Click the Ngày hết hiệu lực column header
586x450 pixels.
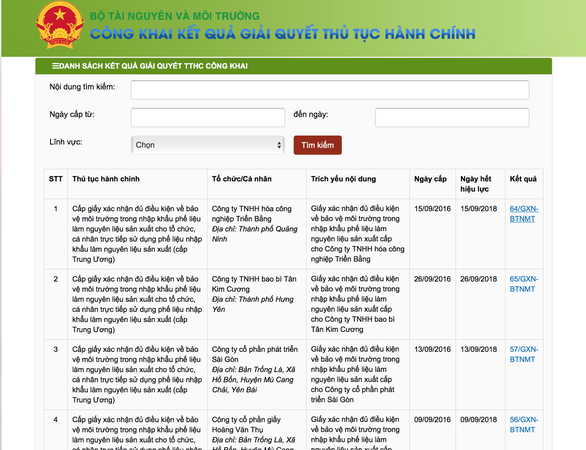476,184
